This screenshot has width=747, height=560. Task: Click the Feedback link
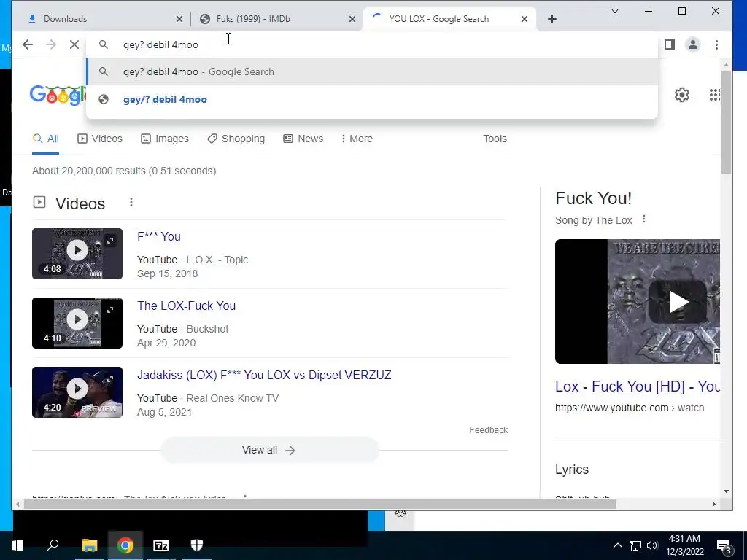pos(488,430)
